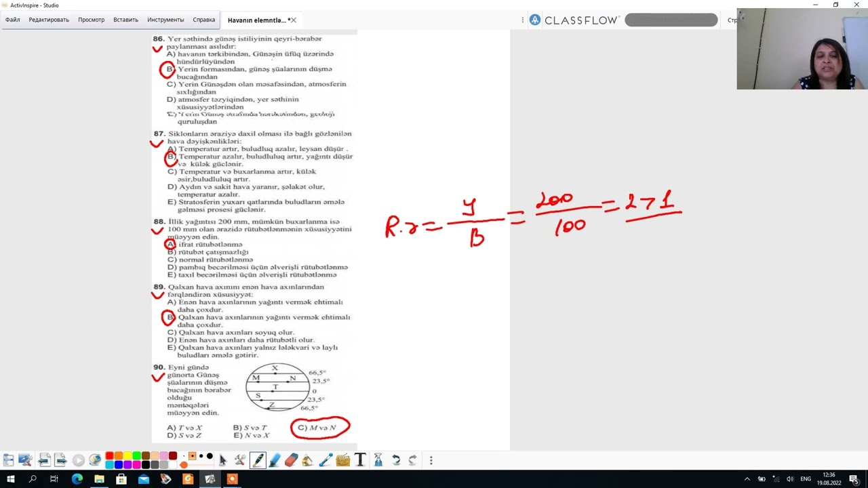
Task: Choose the highlighted medium pen width
Action: pos(193,456)
